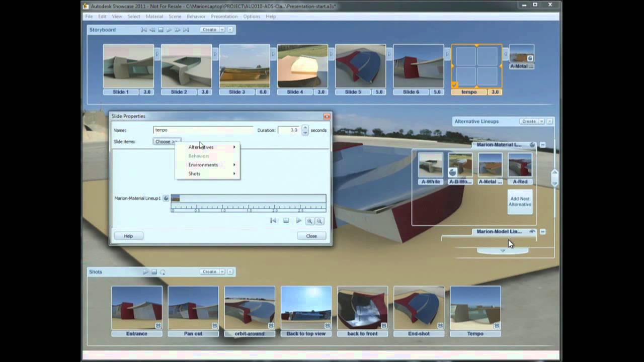Select the Slide 5 thumbnail
This screenshot has width=644, height=362.
(x=360, y=66)
